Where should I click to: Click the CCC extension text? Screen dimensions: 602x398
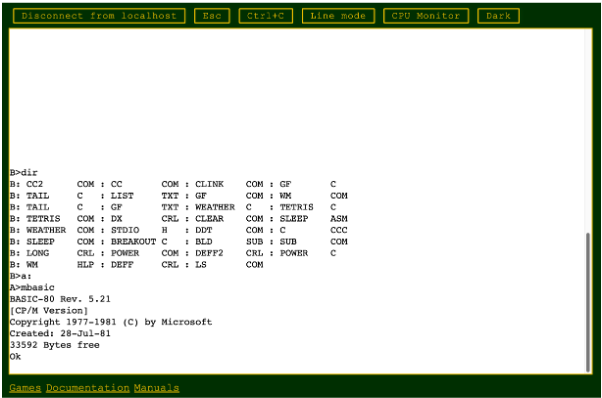tap(339, 230)
